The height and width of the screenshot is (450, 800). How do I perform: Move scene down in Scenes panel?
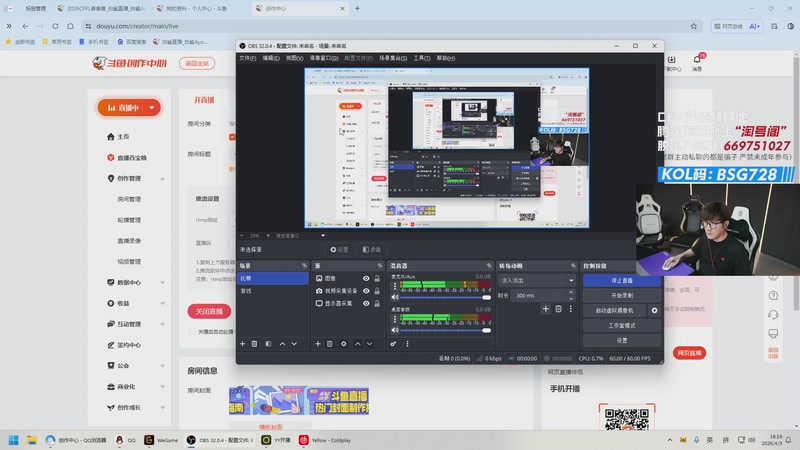[294, 344]
